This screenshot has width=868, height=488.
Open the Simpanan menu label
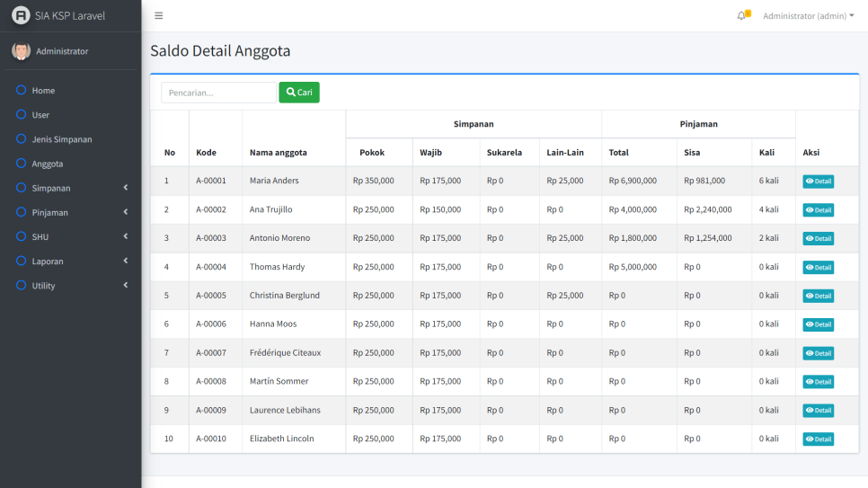click(x=51, y=189)
